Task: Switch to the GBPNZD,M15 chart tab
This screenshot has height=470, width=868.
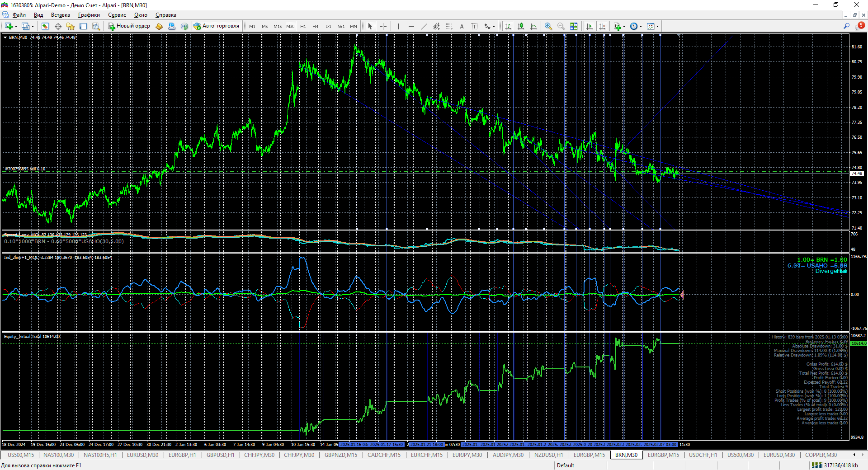Action: pos(341,455)
